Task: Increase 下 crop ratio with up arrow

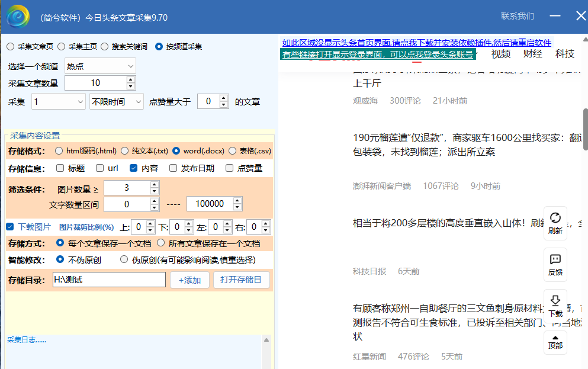Action: click(x=189, y=223)
